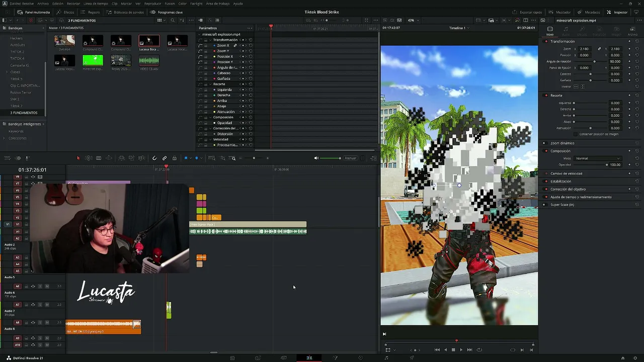Add a blue flag to the clip
This screenshot has height=362, width=644.
click(x=186, y=158)
